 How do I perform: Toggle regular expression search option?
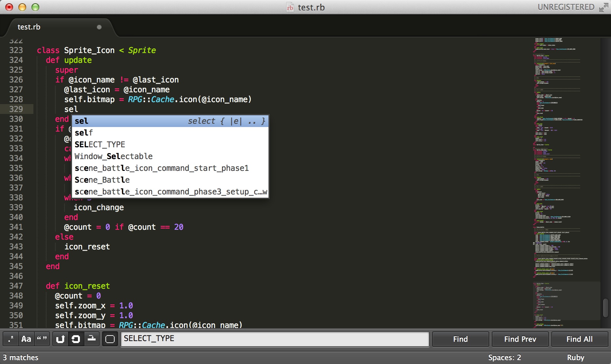coord(11,339)
